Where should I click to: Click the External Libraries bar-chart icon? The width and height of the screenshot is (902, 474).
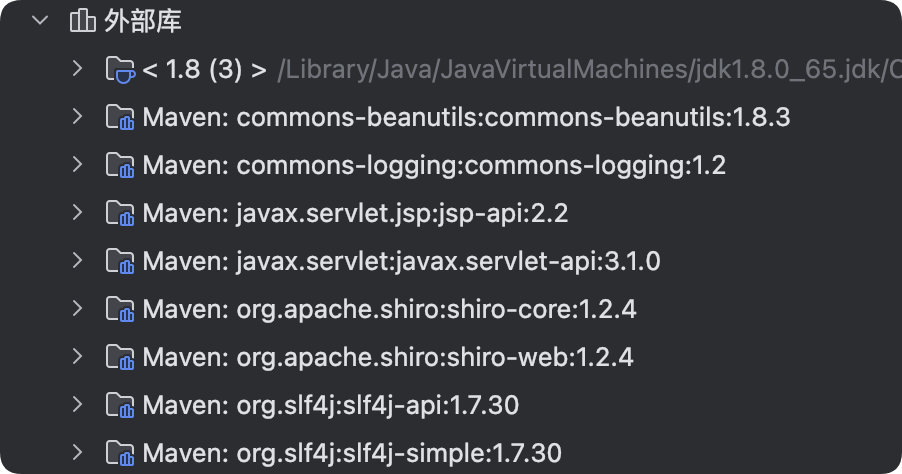click(82, 21)
